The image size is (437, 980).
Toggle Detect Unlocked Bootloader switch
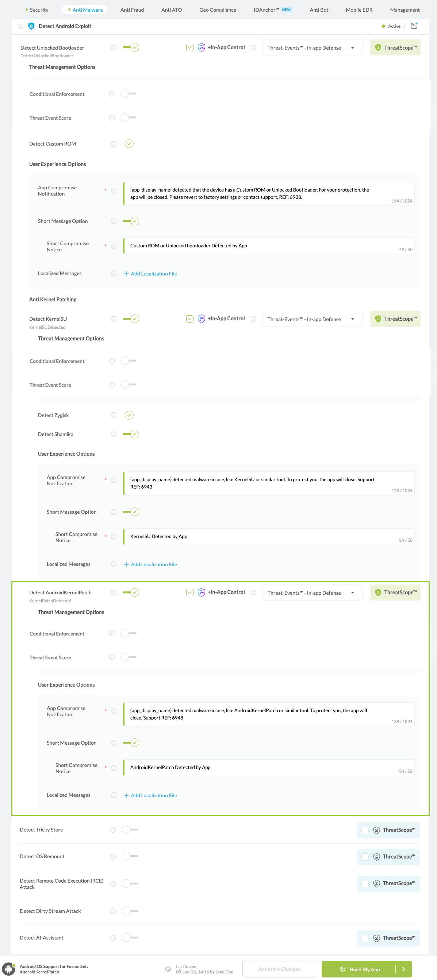(131, 47)
